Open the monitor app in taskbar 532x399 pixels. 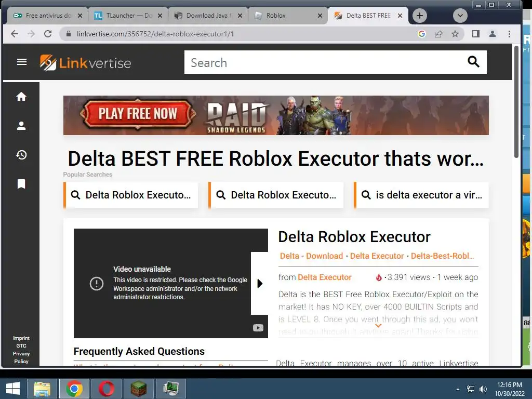click(170, 389)
